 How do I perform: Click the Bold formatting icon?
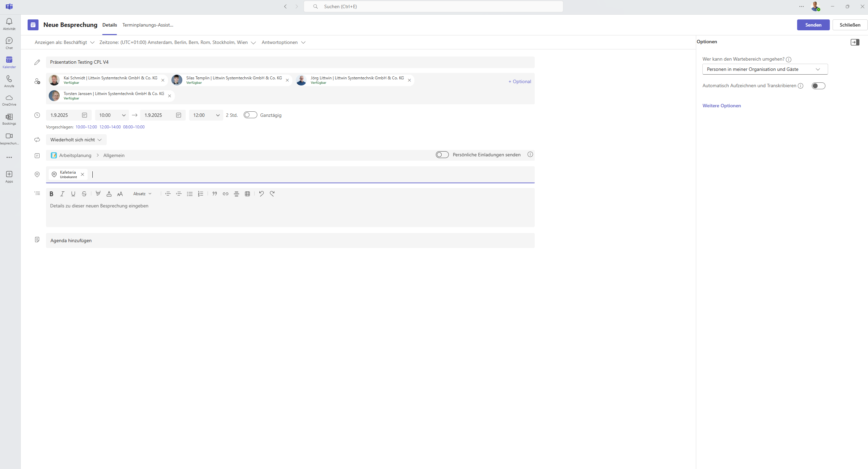click(51, 194)
